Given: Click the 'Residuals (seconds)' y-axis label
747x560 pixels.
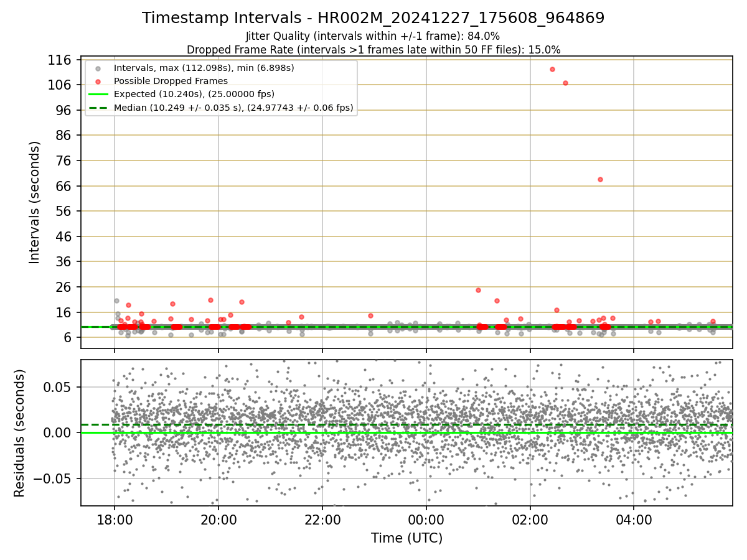Looking at the screenshot, I should tap(20, 433).
